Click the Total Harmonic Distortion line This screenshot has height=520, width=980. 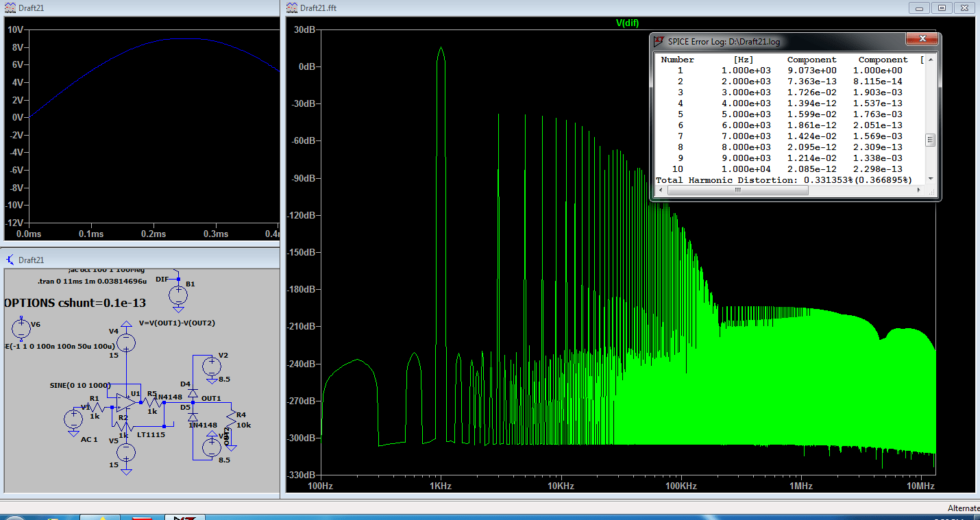click(785, 180)
